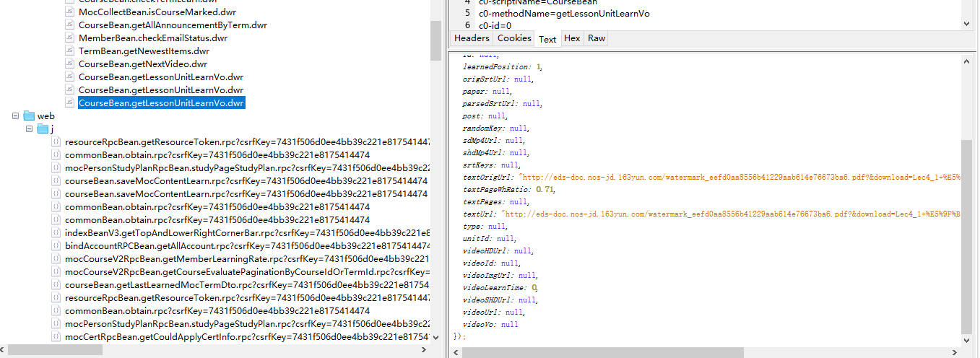Select MemberBean.checkEmailStatus.dwr request
This screenshot has height=358, width=980.
(152, 38)
